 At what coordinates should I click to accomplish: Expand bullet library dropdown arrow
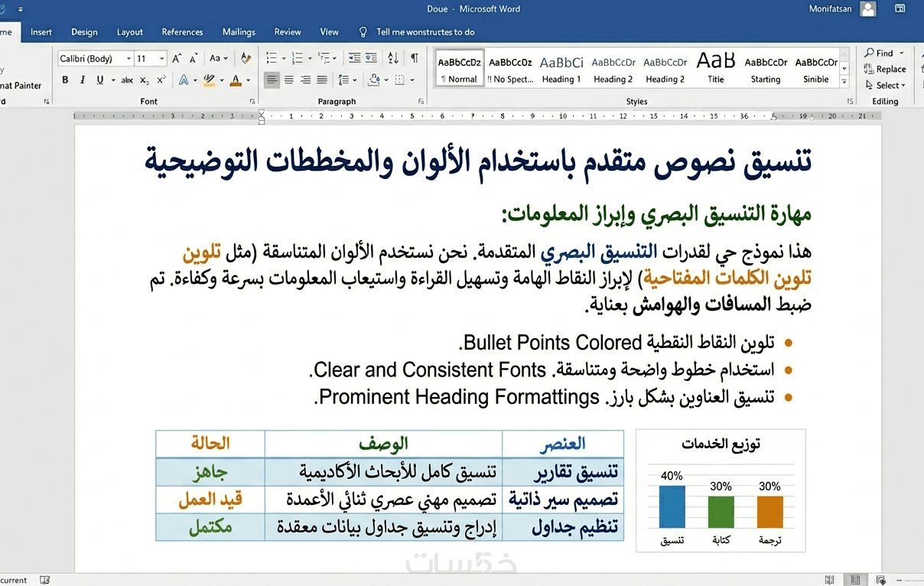click(x=284, y=58)
